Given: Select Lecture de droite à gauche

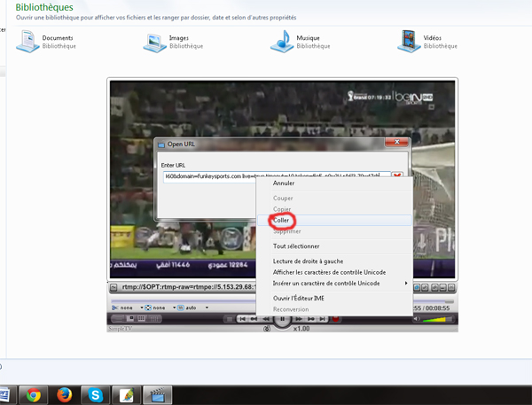Looking at the screenshot, I should click(334, 261).
